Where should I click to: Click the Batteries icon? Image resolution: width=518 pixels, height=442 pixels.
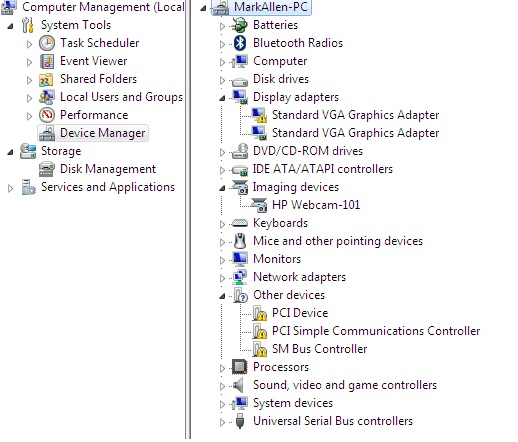240,25
